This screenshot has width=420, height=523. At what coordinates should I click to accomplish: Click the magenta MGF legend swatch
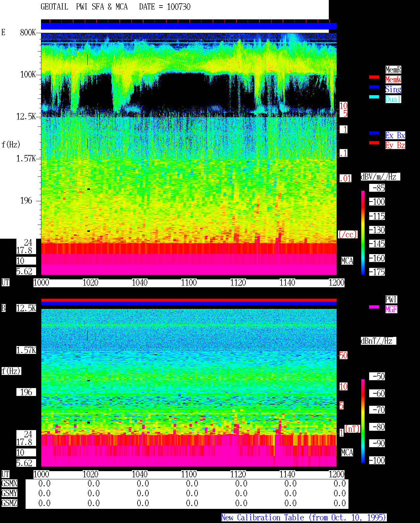click(374, 307)
